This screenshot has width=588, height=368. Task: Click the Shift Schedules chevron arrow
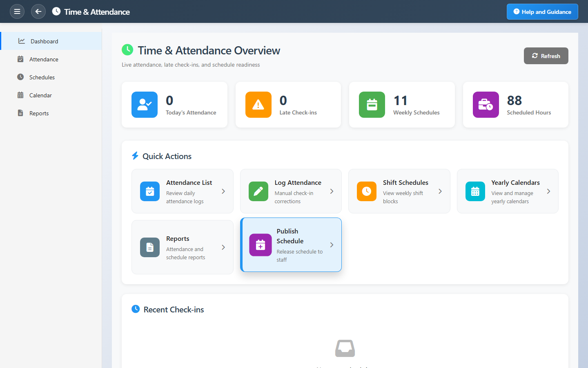click(x=440, y=191)
